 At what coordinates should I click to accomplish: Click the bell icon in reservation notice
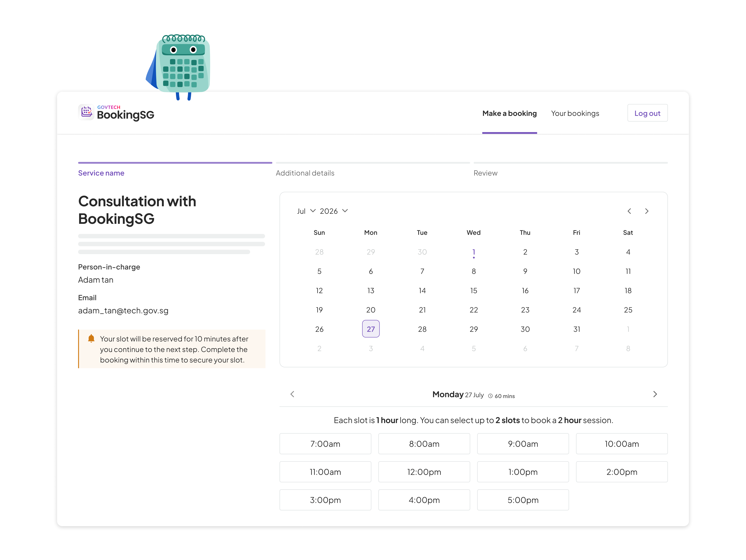(x=91, y=338)
